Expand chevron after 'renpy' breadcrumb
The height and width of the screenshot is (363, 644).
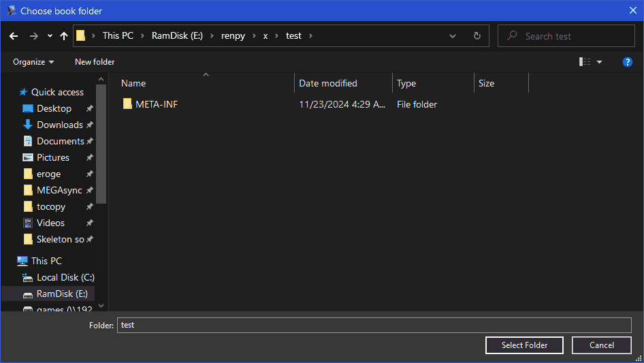[254, 36]
